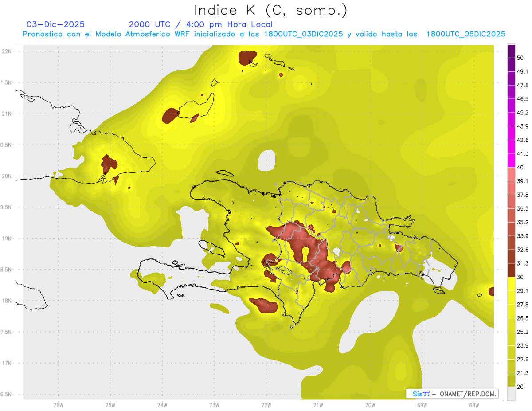Screen dimensions: 532x411
Task: Click '2000 UTC / 4:00 pm Hora Local'
Action: coord(201,24)
